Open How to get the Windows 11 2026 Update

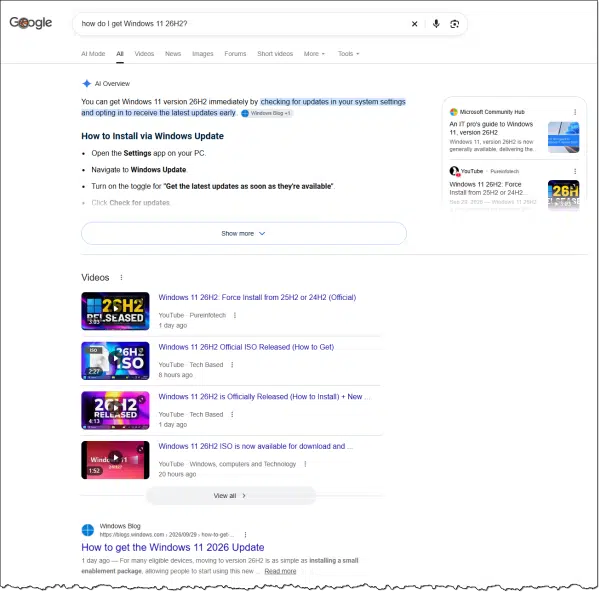[x=173, y=547]
